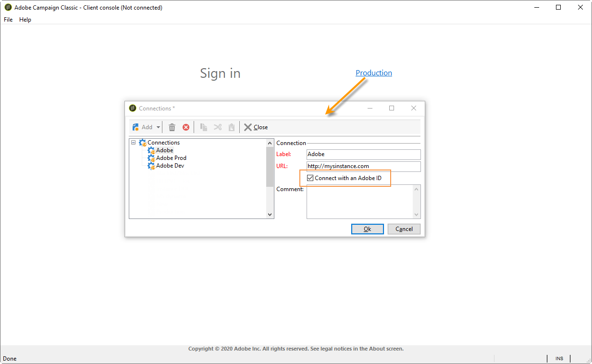The height and width of the screenshot is (364, 592).
Task: Click the Comment box scroll down arrow
Action: point(416,215)
